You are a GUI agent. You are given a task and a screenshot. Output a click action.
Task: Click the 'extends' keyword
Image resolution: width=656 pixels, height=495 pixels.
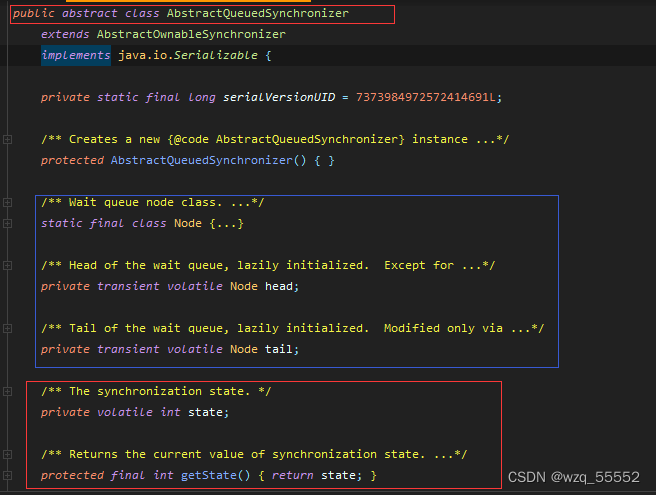point(65,34)
